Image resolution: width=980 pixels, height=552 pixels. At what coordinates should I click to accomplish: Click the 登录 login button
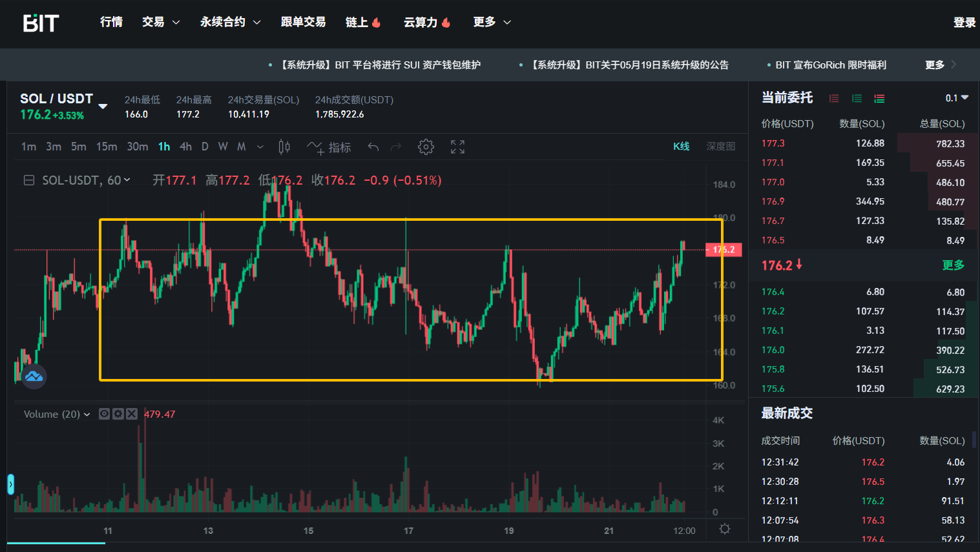pos(964,23)
